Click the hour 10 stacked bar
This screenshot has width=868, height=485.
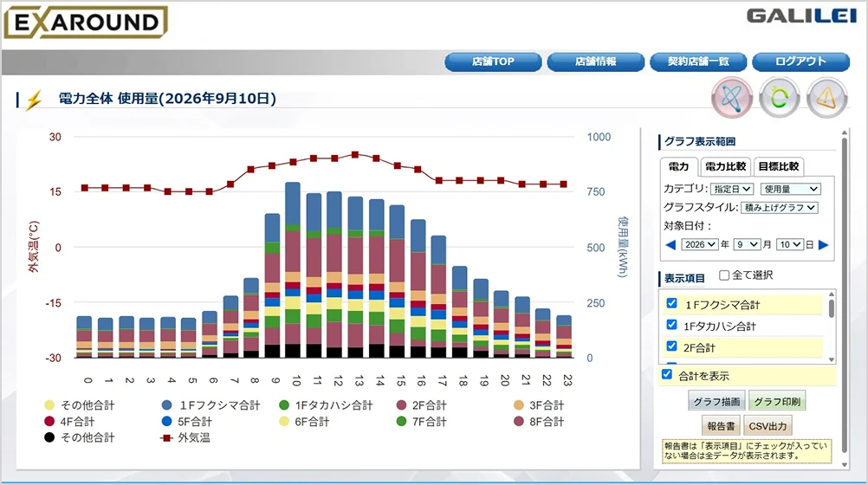point(293,270)
